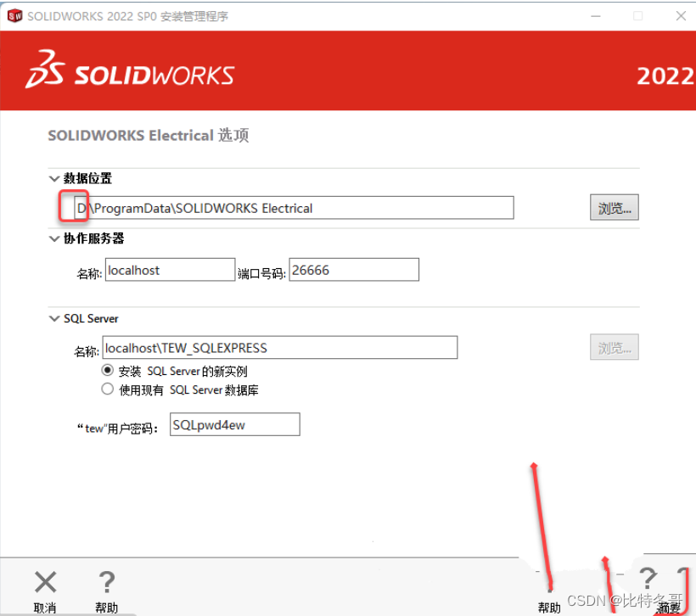
Task: Click the window title 'SOLIDWORKS 2022 SP0 安装管理程序'
Action: [128, 16]
